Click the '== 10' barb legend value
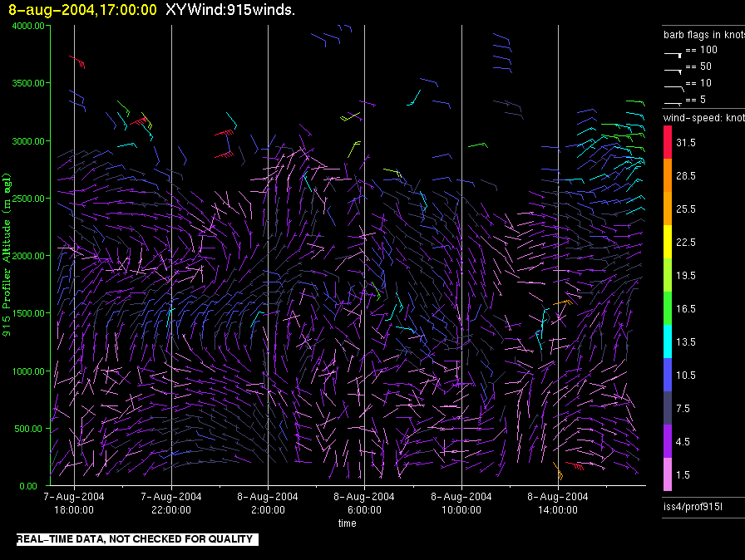This screenshot has height=560, width=745. pos(698,83)
